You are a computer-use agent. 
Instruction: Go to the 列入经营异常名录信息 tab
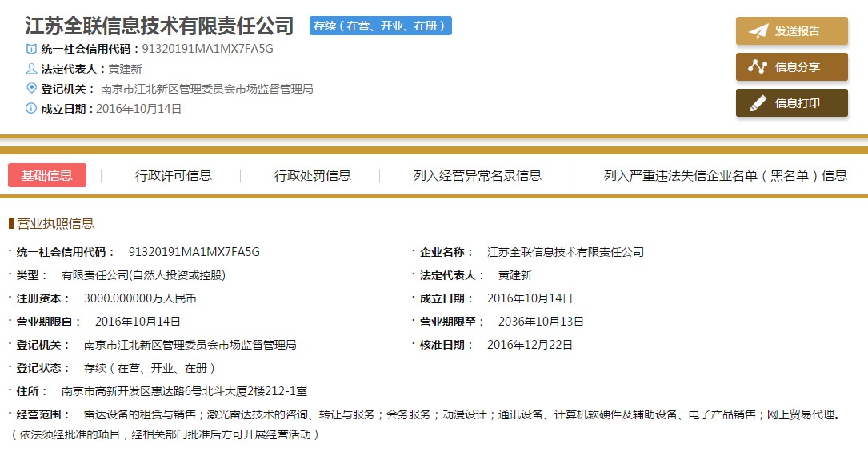(478, 175)
